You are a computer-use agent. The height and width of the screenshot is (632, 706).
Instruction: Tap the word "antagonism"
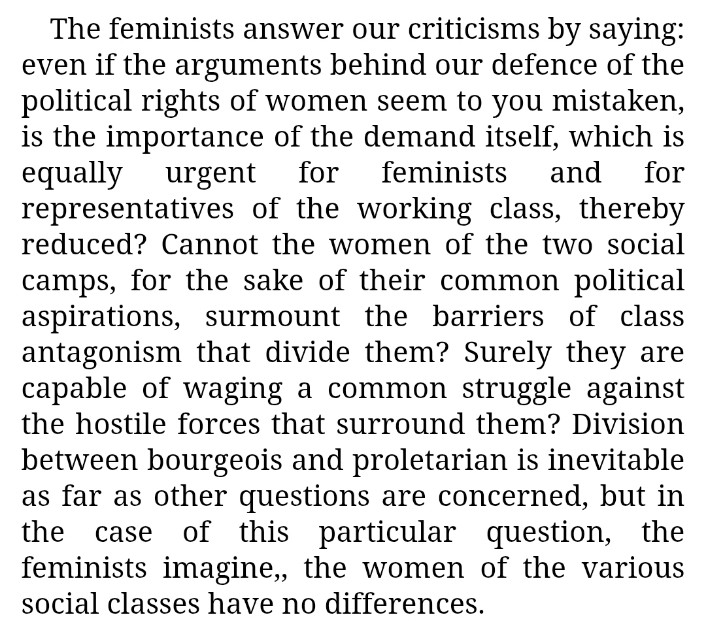click(101, 355)
